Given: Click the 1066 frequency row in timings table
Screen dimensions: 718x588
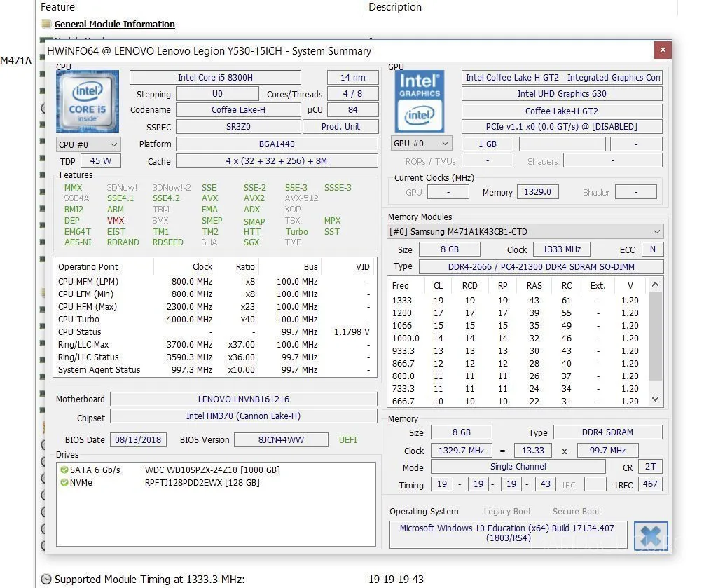Looking at the screenshot, I should [x=518, y=326].
